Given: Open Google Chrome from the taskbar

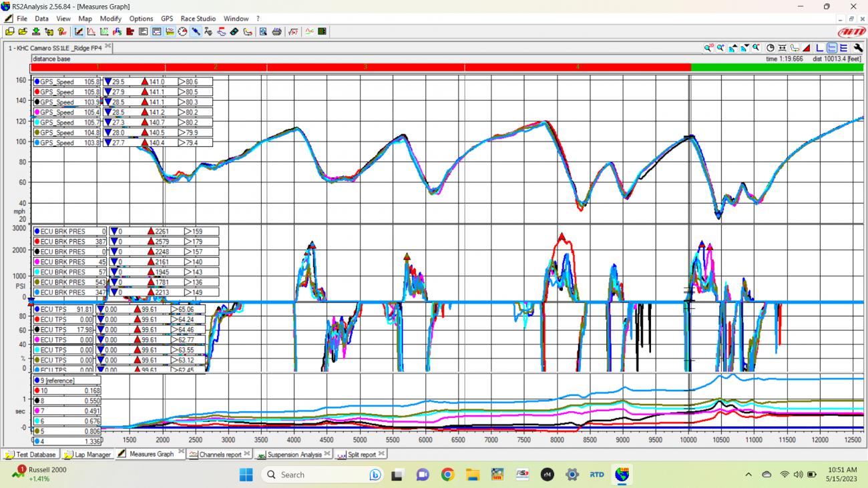Looking at the screenshot, I should tap(447, 475).
